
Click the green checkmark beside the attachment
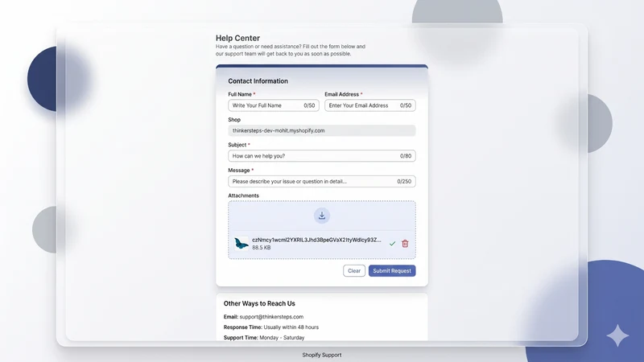pos(392,244)
